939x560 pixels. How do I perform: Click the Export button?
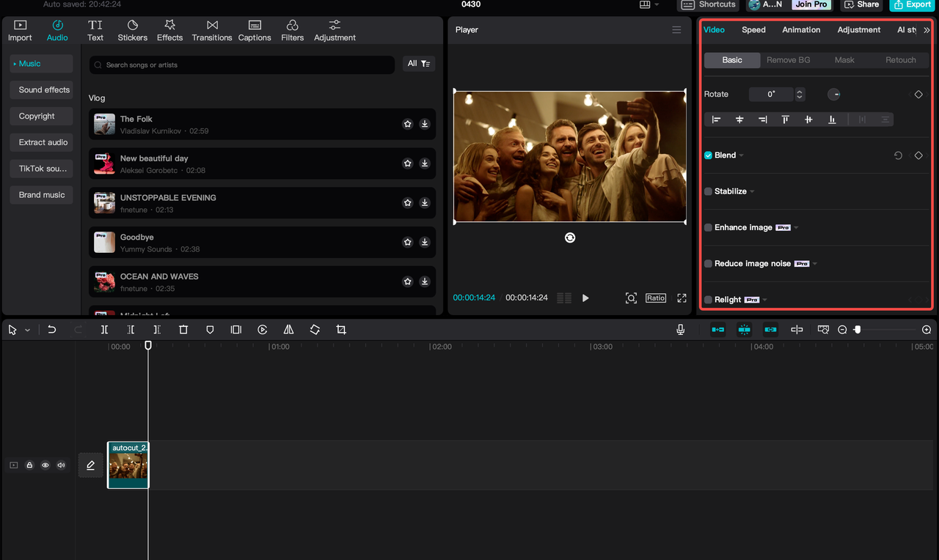coord(912,5)
